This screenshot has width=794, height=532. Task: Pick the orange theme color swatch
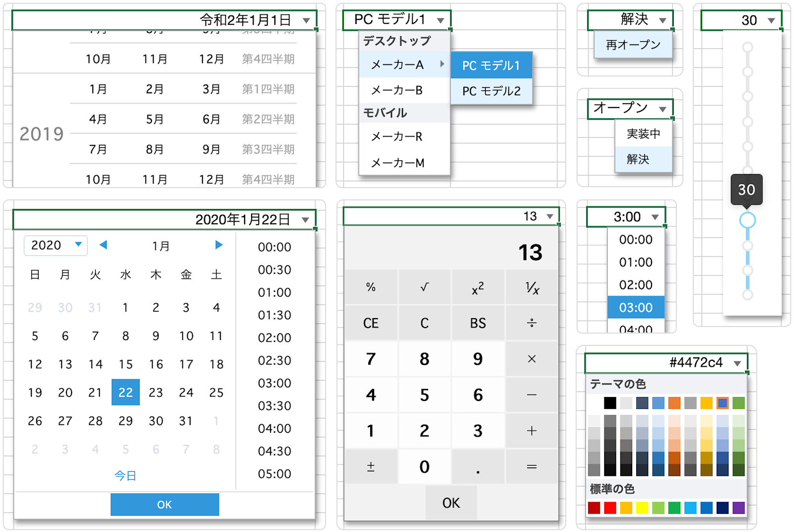point(674,403)
